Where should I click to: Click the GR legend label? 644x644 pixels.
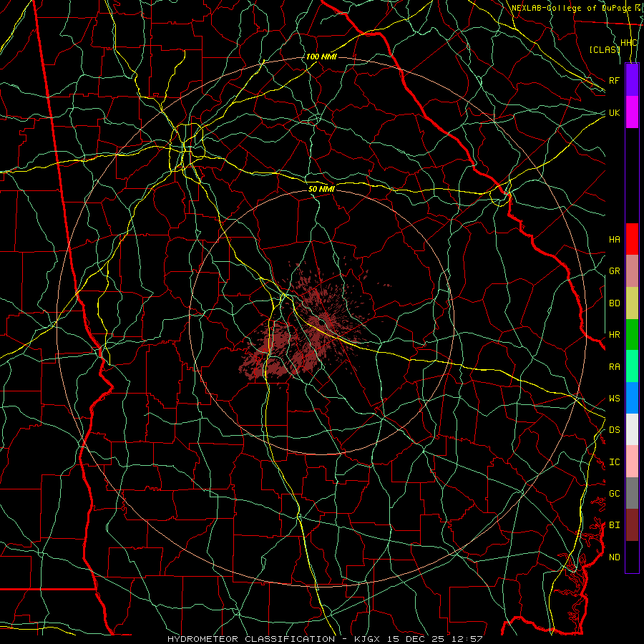[614, 271]
